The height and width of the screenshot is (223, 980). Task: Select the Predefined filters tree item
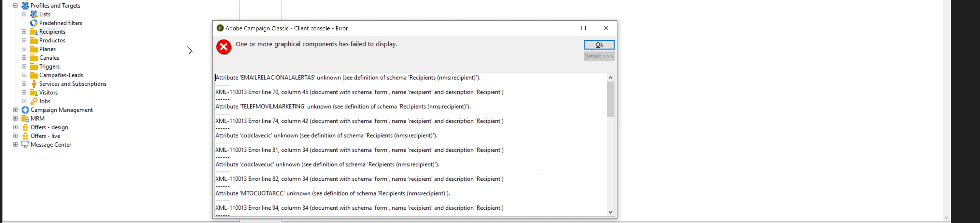tap(61, 23)
